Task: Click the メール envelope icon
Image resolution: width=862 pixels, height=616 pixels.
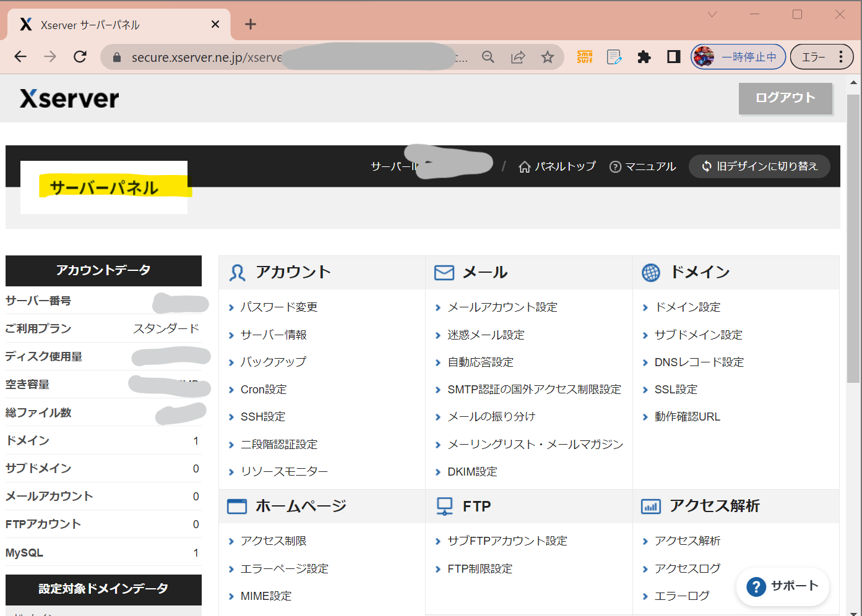Action: (x=444, y=273)
